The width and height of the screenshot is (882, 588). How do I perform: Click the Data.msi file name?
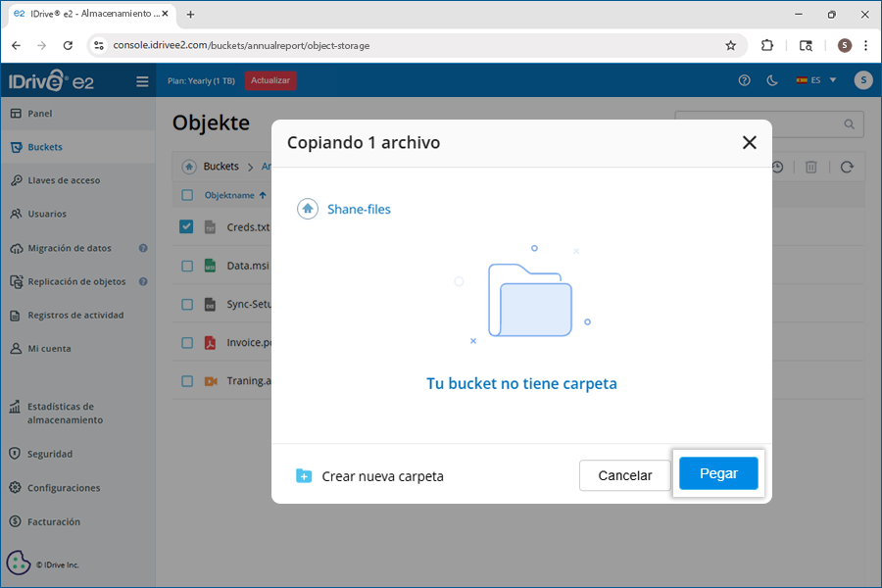pyautogui.click(x=248, y=266)
